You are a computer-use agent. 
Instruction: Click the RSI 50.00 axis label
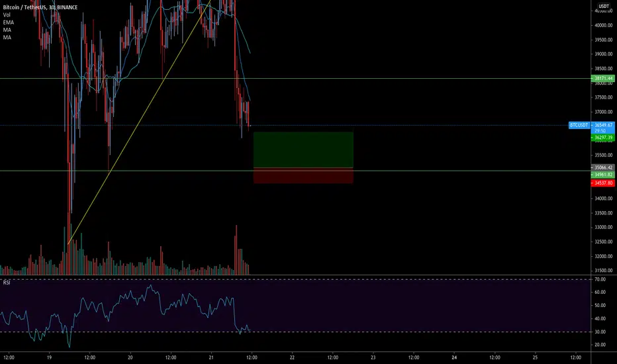(600, 305)
